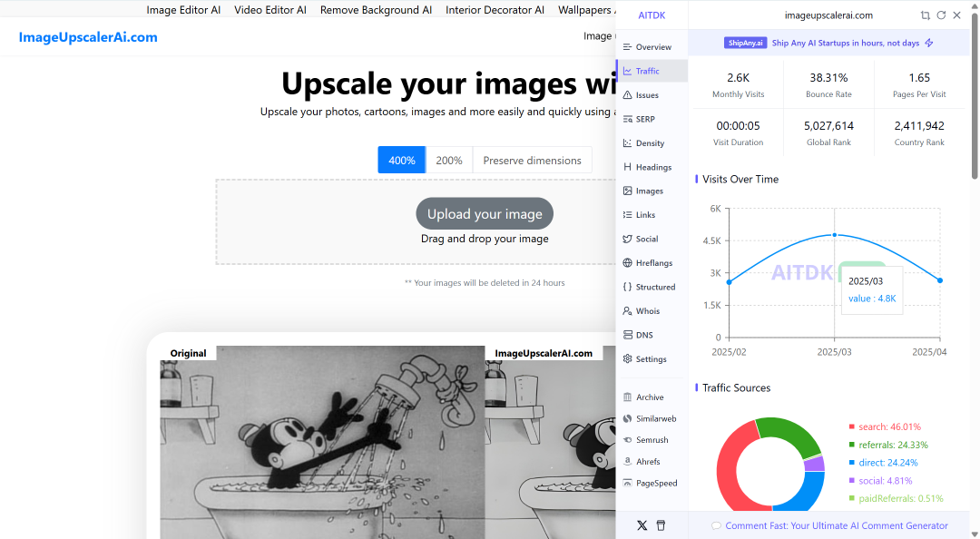Click the Whois person-search icon

click(628, 310)
